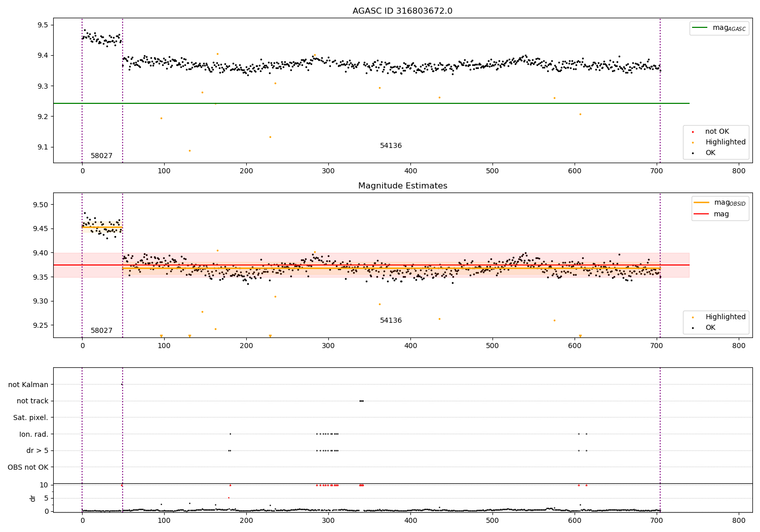This screenshot has height=532, width=760.
Task: Click the 'not Kalman' row label
Action: [28, 385]
